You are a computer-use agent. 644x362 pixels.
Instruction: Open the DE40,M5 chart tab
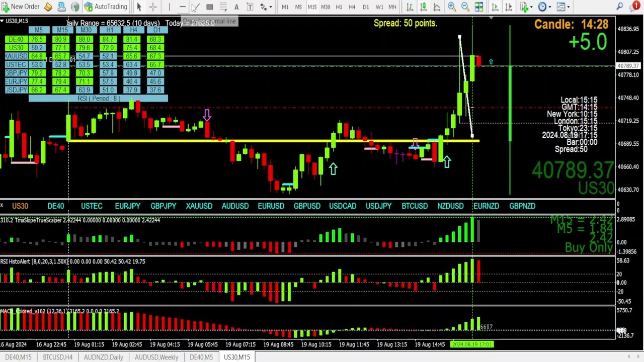pyautogui.click(x=201, y=357)
